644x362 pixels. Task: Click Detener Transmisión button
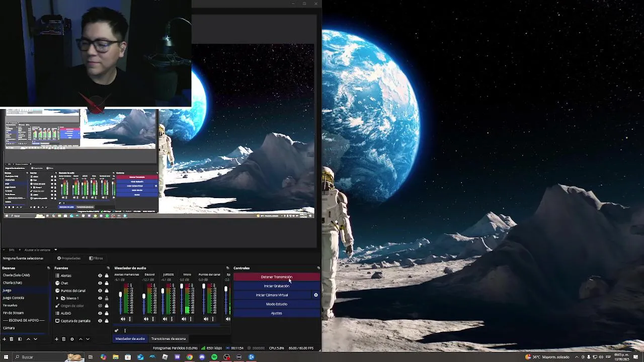pyautogui.click(x=276, y=277)
